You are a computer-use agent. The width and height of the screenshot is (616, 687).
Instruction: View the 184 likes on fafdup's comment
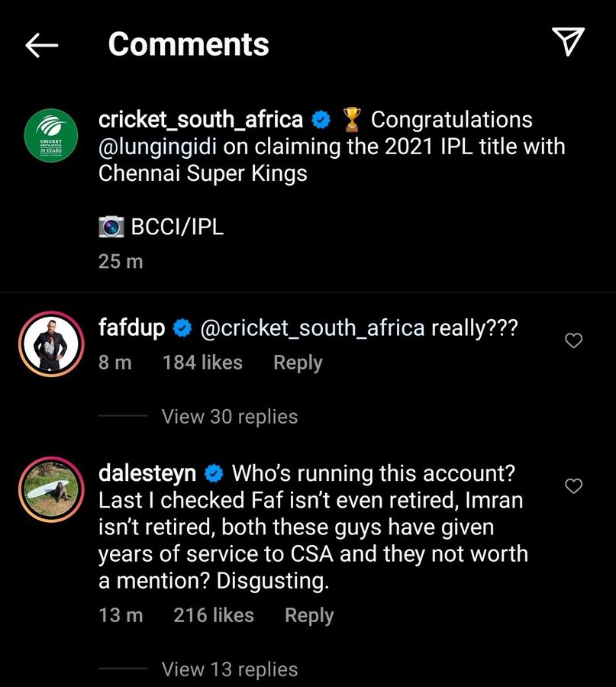coord(202,363)
